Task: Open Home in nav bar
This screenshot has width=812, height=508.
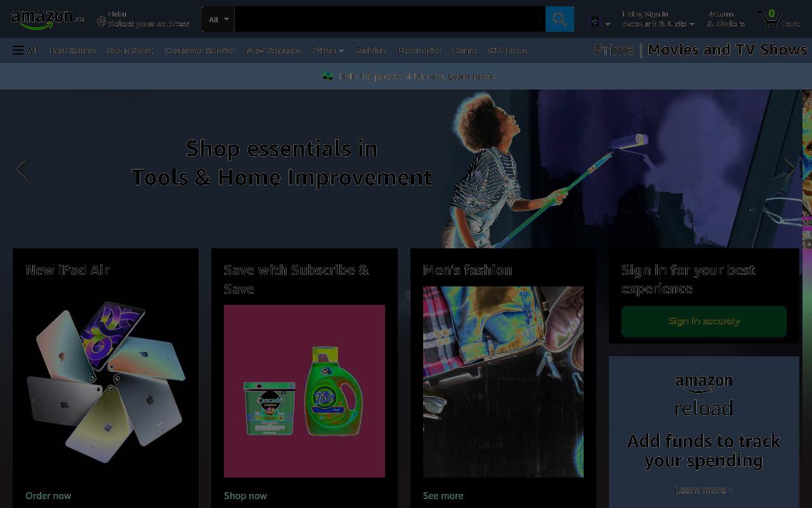Action: point(464,50)
